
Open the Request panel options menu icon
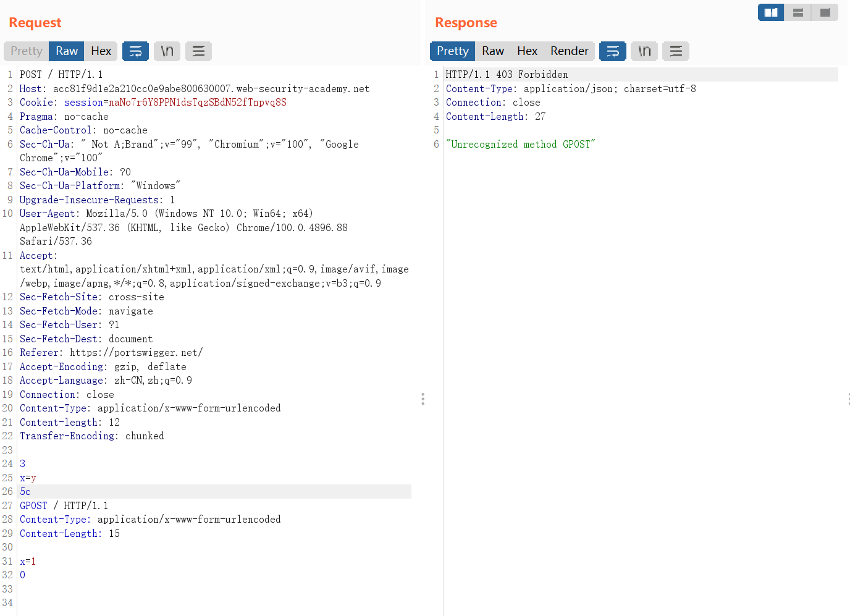point(198,51)
